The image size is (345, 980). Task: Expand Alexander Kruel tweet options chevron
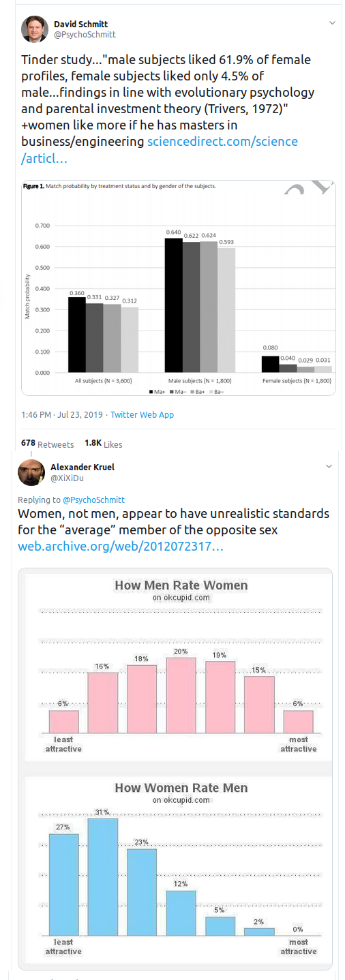(329, 466)
